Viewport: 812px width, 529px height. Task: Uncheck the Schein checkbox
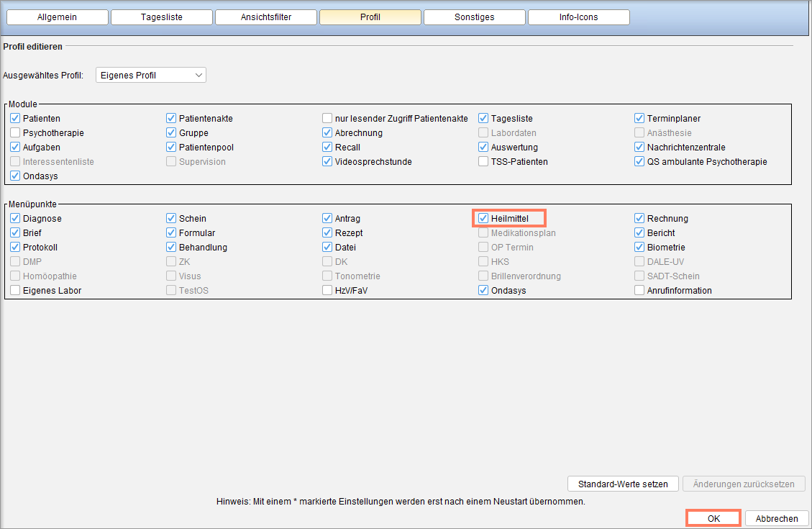171,218
